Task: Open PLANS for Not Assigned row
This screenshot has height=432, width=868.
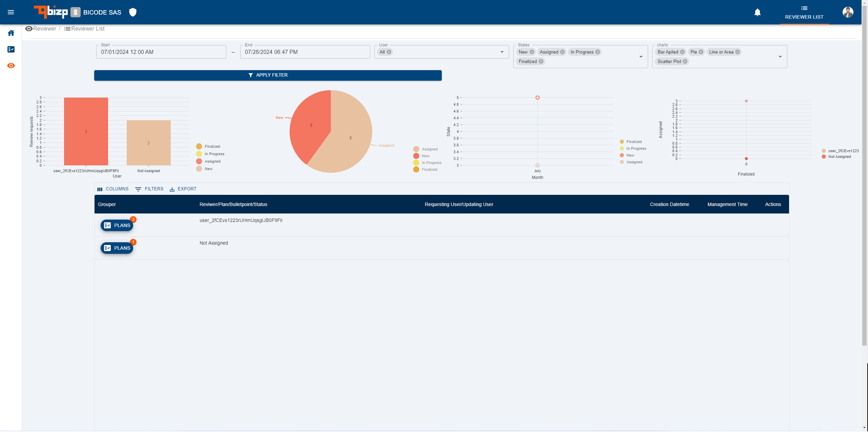Action: click(117, 248)
